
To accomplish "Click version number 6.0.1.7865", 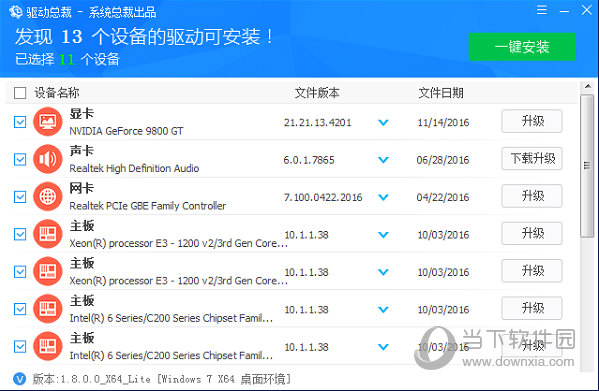I will pyautogui.click(x=309, y=160).
